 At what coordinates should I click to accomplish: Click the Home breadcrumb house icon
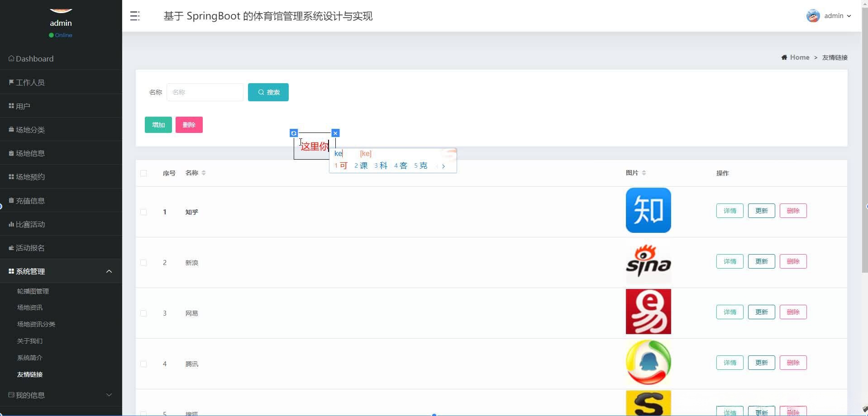784,57
